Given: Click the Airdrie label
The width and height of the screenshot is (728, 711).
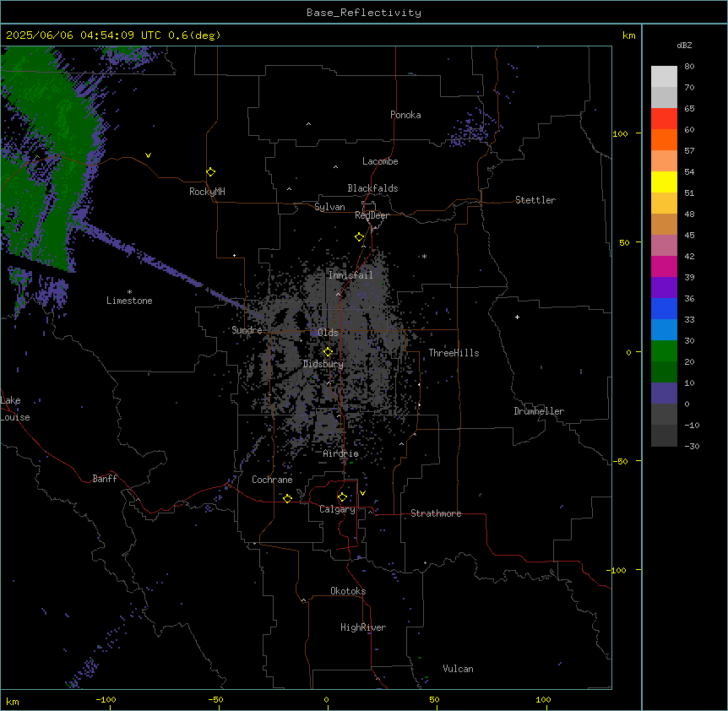Looking at the screenshot, I should click(x=341, y=453).
